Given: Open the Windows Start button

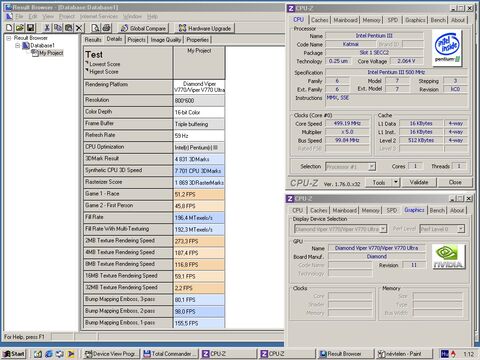Looking at the screenshot, I should [x=14, y=354].
